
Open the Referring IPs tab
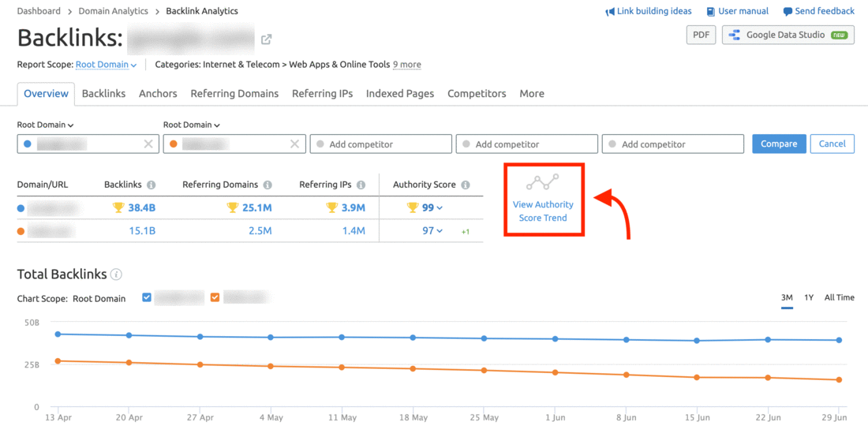[x=322, y=94]
